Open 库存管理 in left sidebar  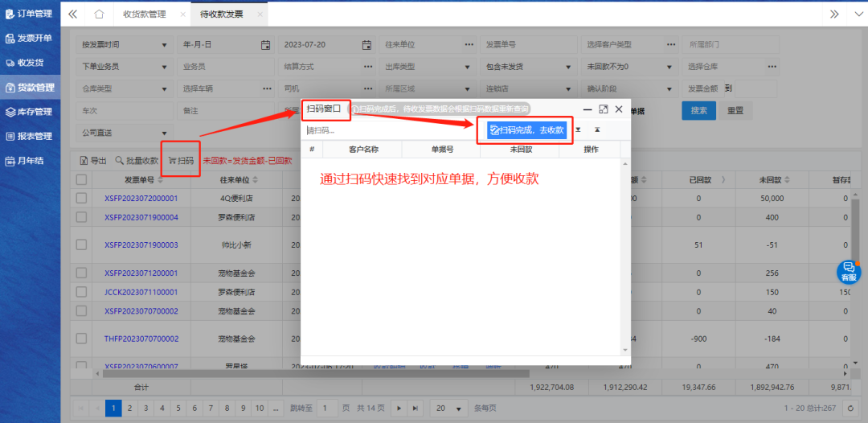pyautogui.click(x=30, y=112)
